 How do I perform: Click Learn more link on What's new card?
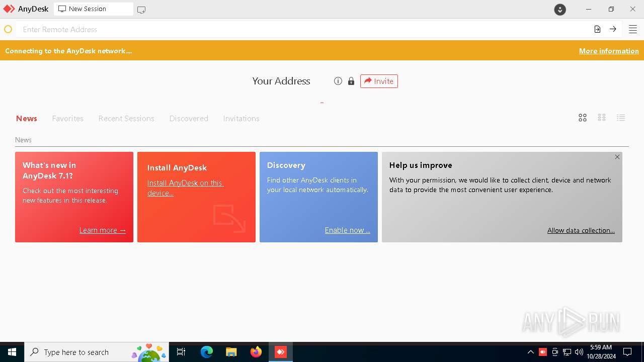point(103,230)
